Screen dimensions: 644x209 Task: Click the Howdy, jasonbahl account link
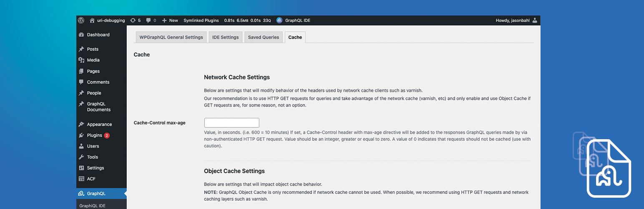[513, 20]
